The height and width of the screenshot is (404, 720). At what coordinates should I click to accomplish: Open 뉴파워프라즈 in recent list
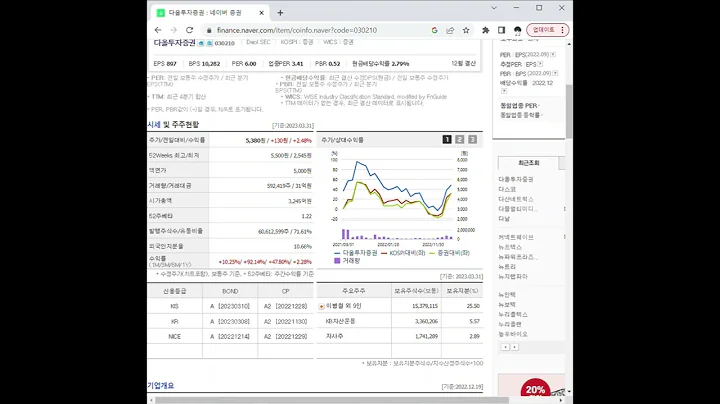pos(518,257)
